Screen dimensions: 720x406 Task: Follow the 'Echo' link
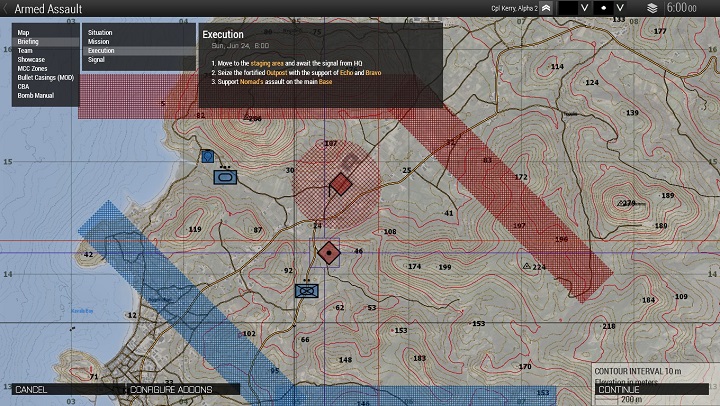tap(346, 73)
